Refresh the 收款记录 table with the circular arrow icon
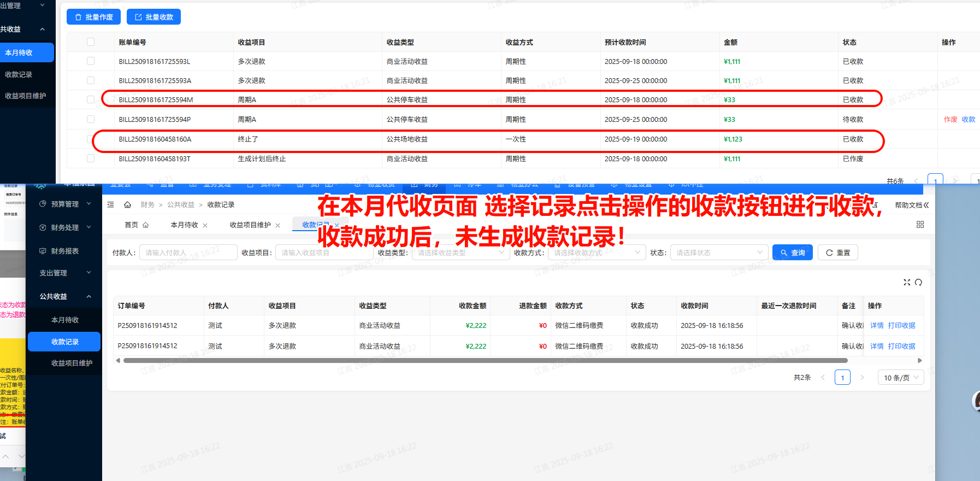 (918, 282)
